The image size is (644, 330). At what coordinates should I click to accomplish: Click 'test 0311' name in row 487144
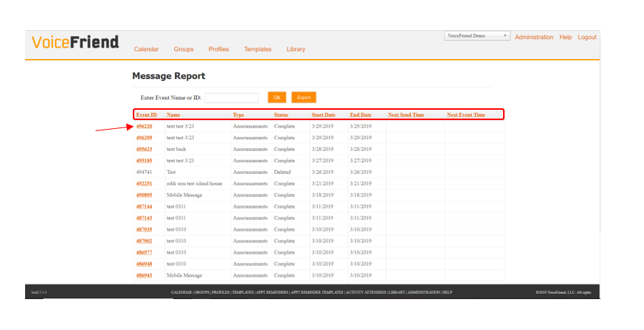pos(176,206)
